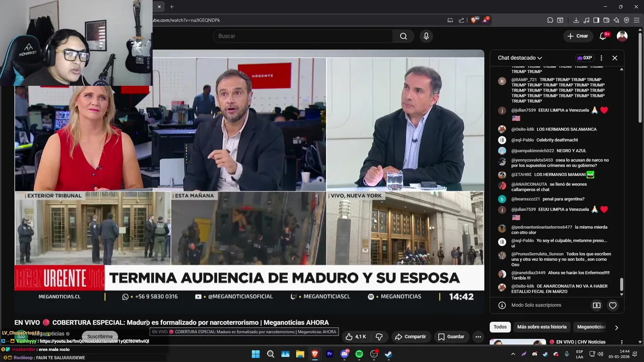Click the Super Chat dollar icon
644x362 pixels.
click(x=597, y=305)
